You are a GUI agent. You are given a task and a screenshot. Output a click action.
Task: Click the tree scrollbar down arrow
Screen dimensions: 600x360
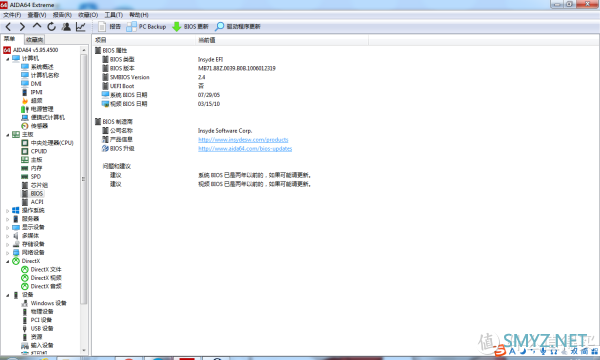tap(84, 350)
